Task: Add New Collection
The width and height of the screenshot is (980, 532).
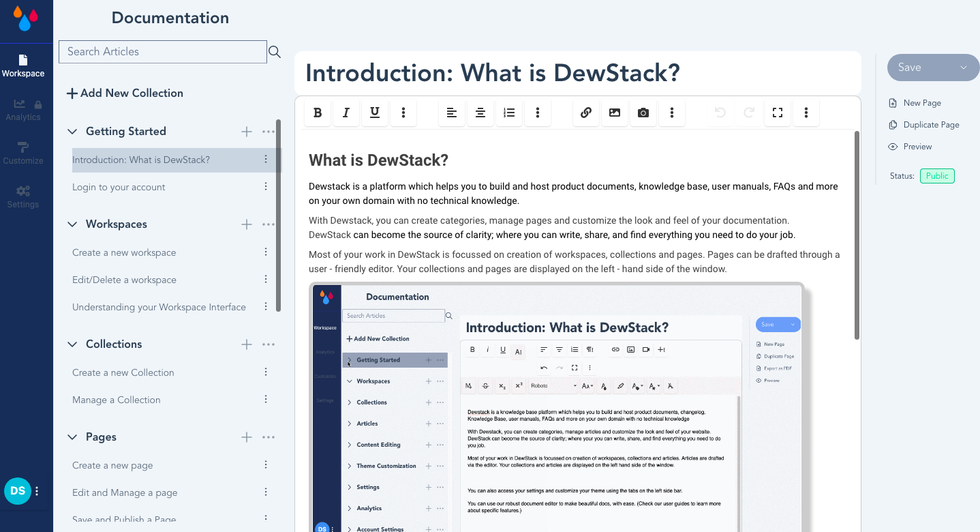Action: 125,93
